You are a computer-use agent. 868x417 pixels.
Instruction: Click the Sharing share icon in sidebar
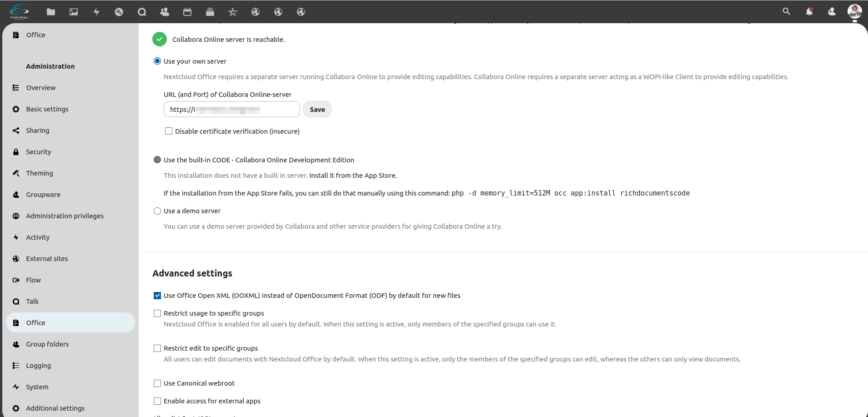[16, 131]
